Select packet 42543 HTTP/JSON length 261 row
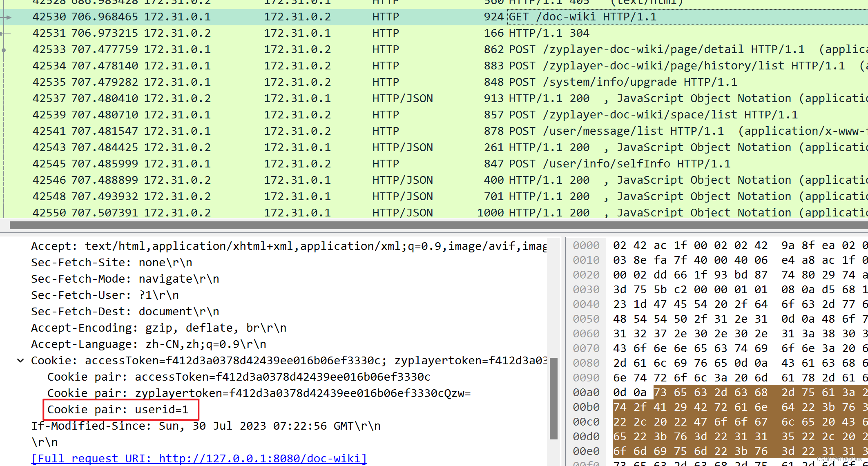Viewport: 868px width, 466px height. [434, 147]
